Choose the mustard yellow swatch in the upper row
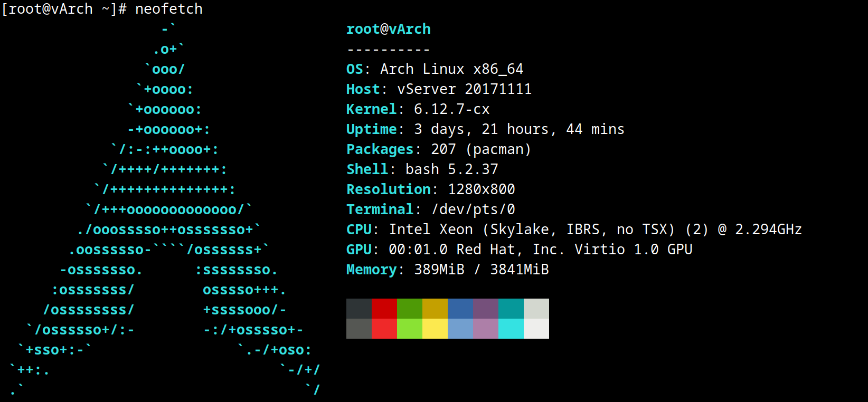This screenshot has width=868, height=402. coord(435,309)
